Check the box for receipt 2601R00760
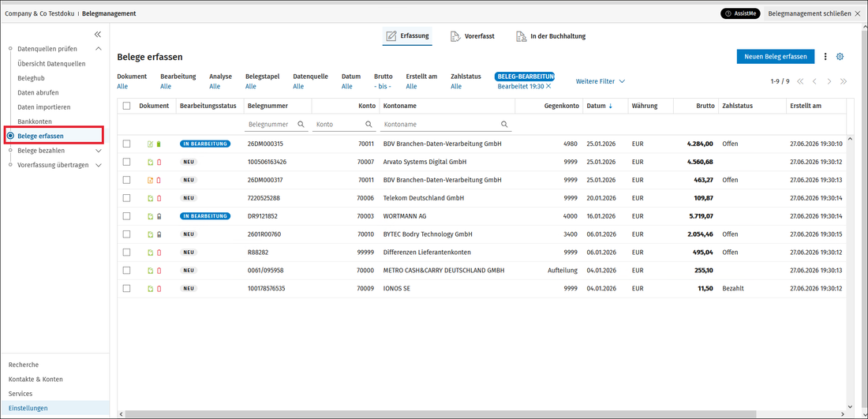The height and width of the screenshot is (419, 868). [127, 234]
